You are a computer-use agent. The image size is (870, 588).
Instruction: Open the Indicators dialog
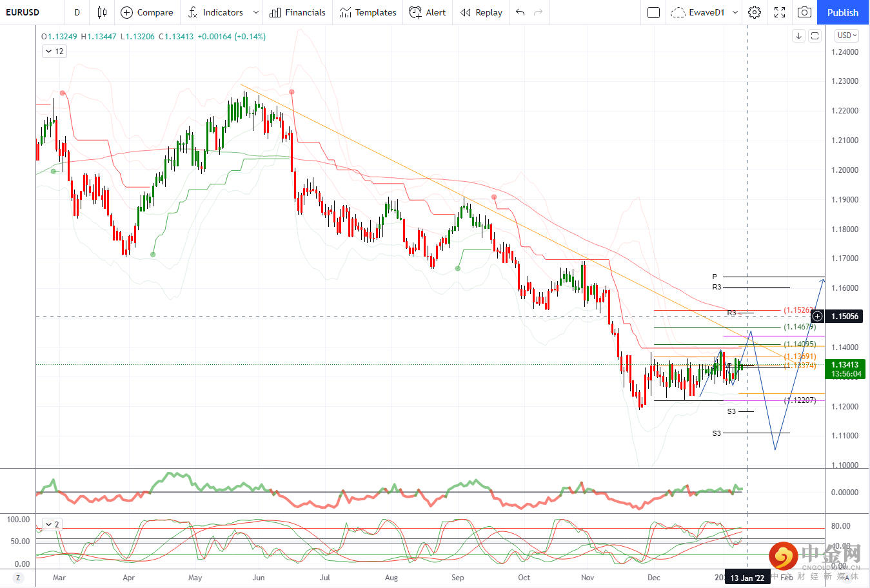215,12
